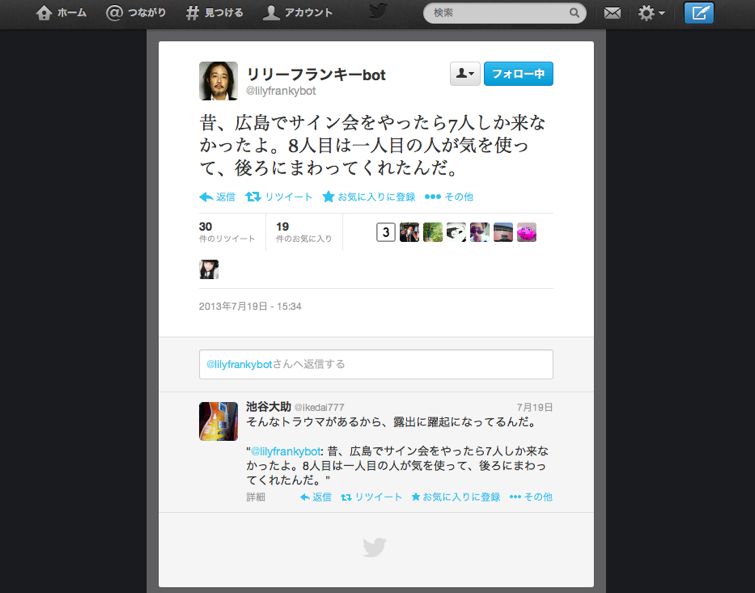755x593 pixels.
Task: Click inside the 検索 search field
Action: coord(500,13)
